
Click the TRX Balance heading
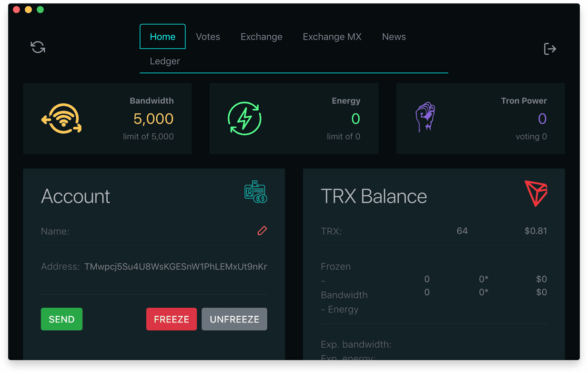(x=374, y=196)
